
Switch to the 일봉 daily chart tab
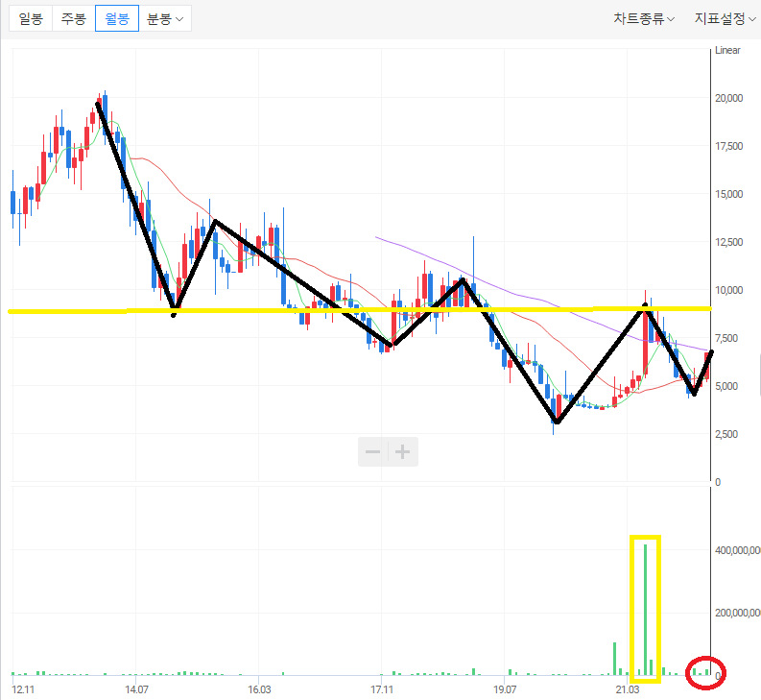click(x=31, y=18)
